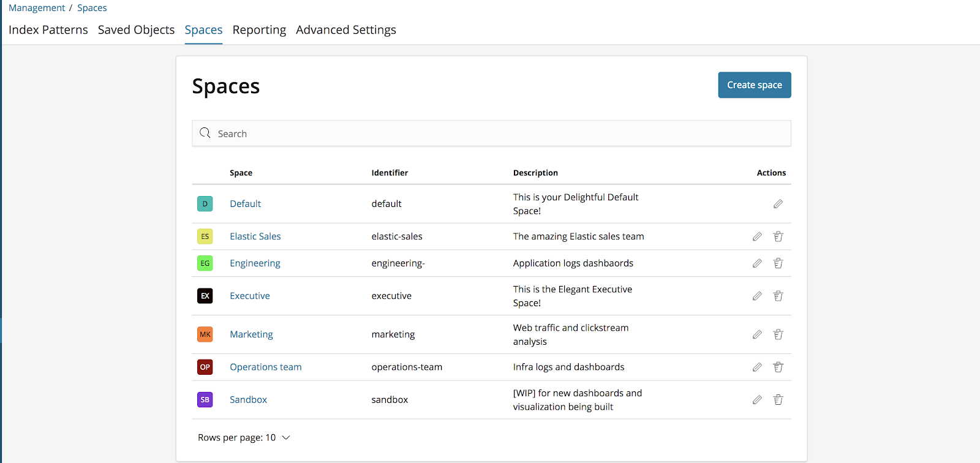The width and height of the screenshot is (980, 463).
Task: Switch to the Index Patterns tab
Action: (x=48, y=30)
